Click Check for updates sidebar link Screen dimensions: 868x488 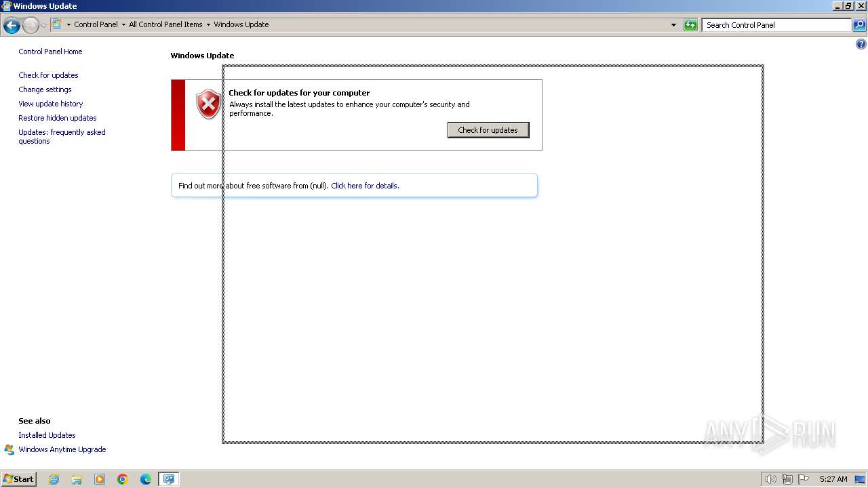(48, 75)
